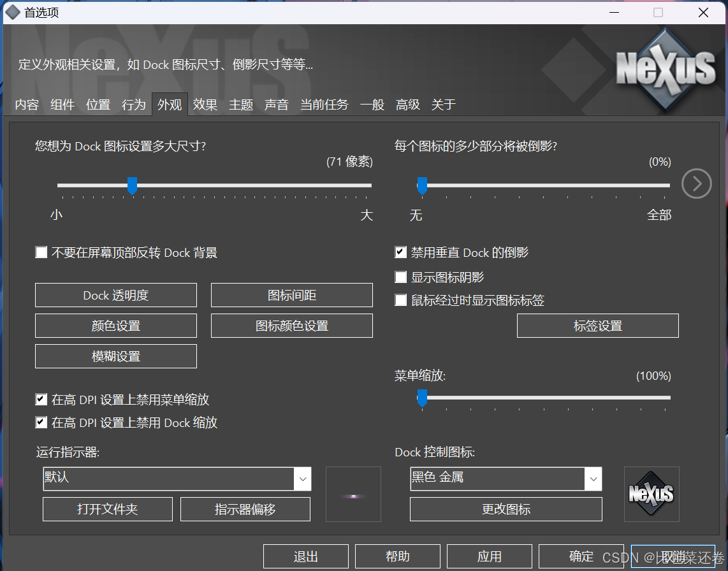The width and height of the screenshot is (728, 571).
Task: Open 图标颜色设置 button
Action: [x=292, y=326]
